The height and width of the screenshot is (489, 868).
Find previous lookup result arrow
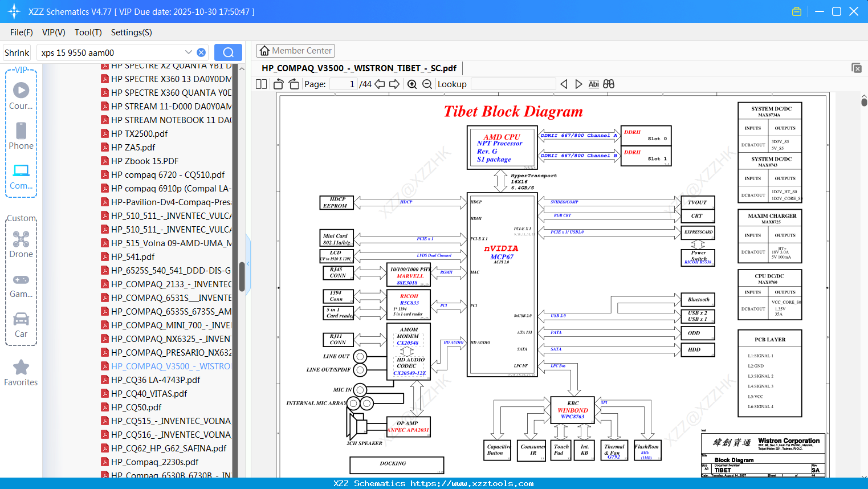pos(564,84)
